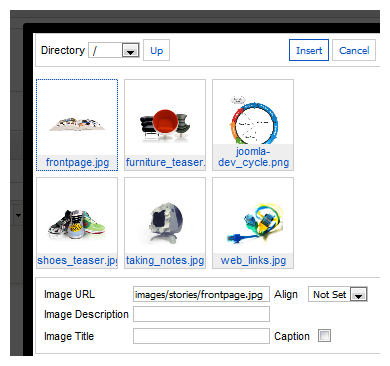Select the shoes teaser sneakers thumbnail
390x366 pixels.
[x=77, y=224]
